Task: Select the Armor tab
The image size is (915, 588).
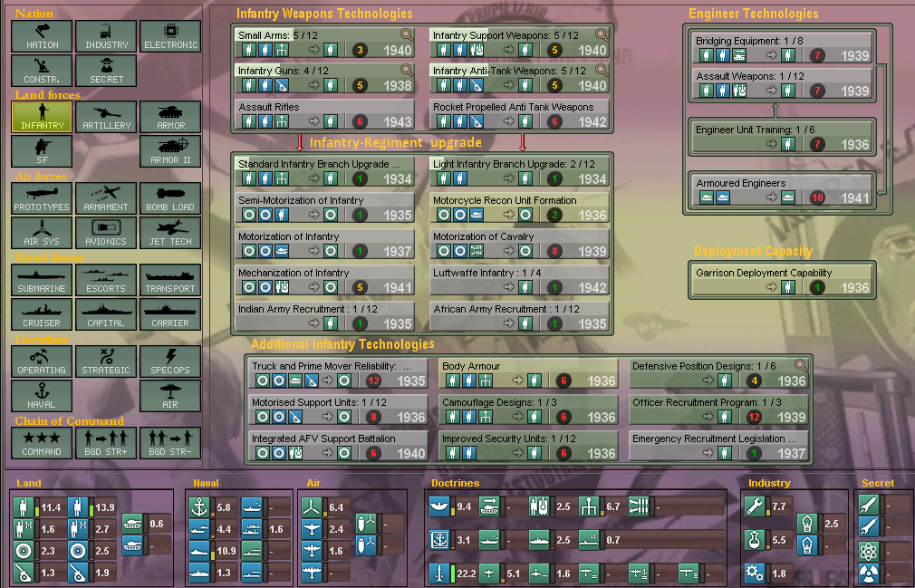Action: [x=170, y=117]
